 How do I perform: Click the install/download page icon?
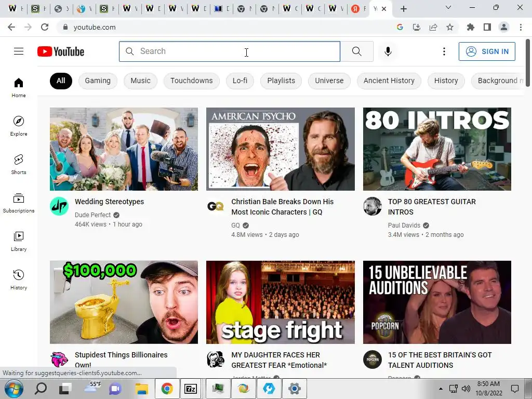pyautogui.click(x=417, y=27)
